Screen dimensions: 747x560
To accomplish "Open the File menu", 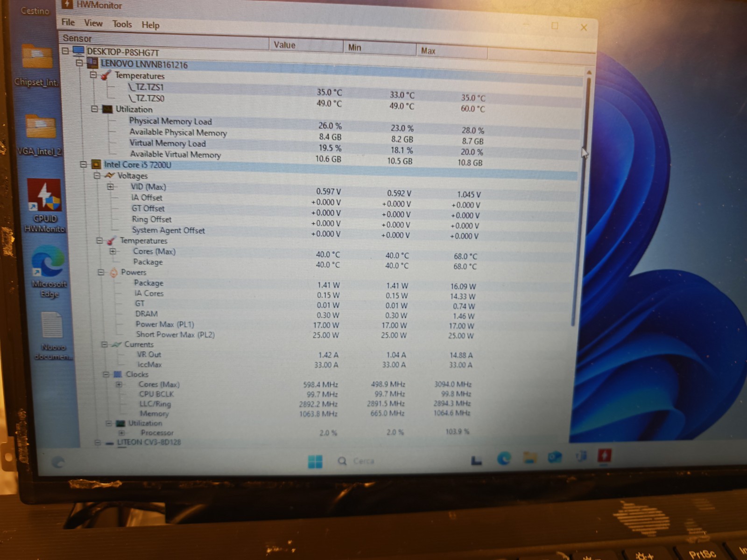I will pos(68,22).
